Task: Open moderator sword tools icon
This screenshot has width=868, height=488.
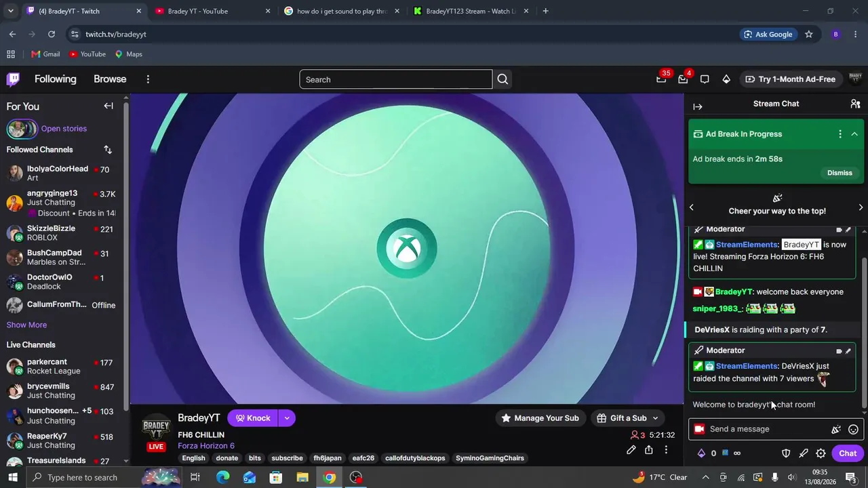Action: [804, 453]
